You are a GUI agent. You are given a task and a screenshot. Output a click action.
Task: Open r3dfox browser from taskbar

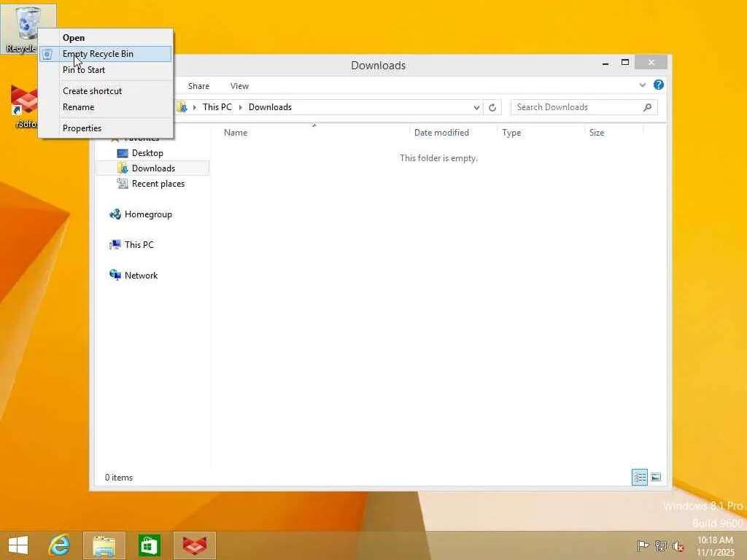195,545
